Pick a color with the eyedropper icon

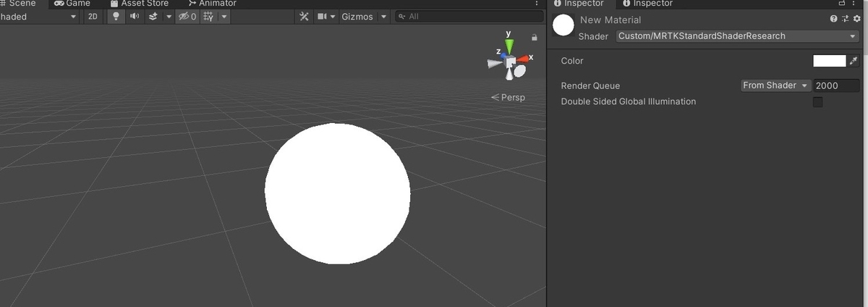tap(854, 61)
